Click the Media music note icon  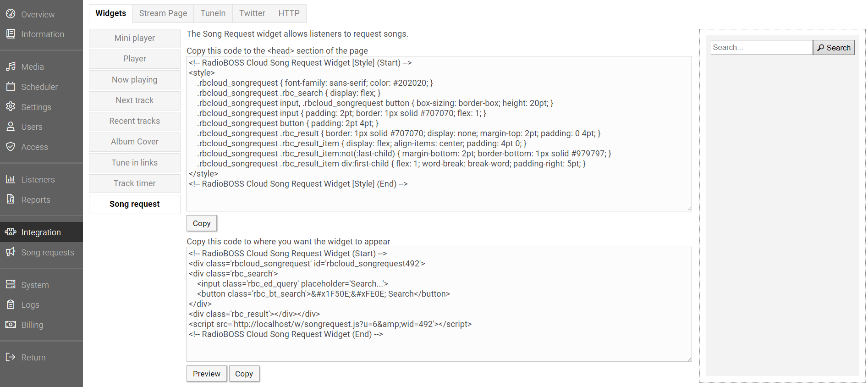click(x=11, y=66)
